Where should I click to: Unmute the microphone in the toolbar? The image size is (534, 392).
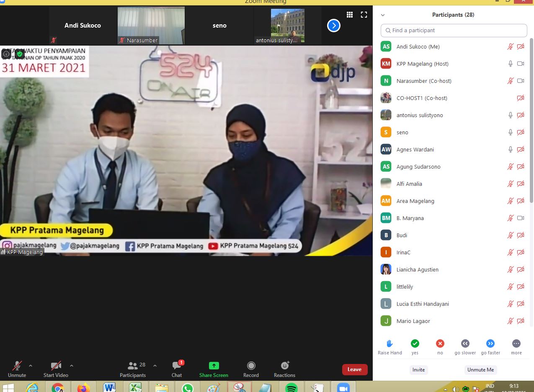[x=17, y=366]
